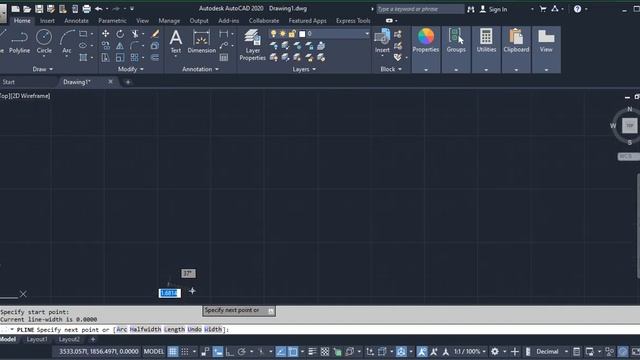Image resolution: width=640 pixels, height=360 pixels.
Task: Activate the Move tool in Modify panel
Action: [x=105, y=34]
